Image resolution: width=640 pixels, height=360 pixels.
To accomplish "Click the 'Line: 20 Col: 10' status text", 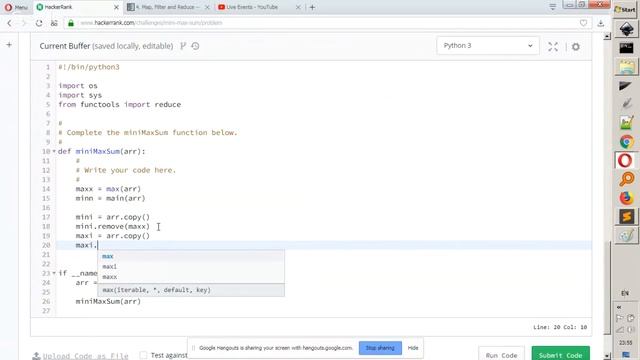I will 560,327.
